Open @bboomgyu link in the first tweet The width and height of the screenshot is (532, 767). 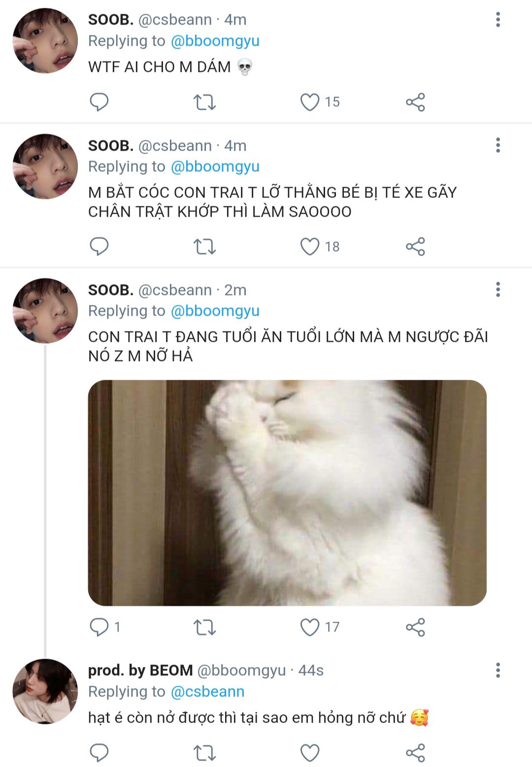click(x=215, y=41)
